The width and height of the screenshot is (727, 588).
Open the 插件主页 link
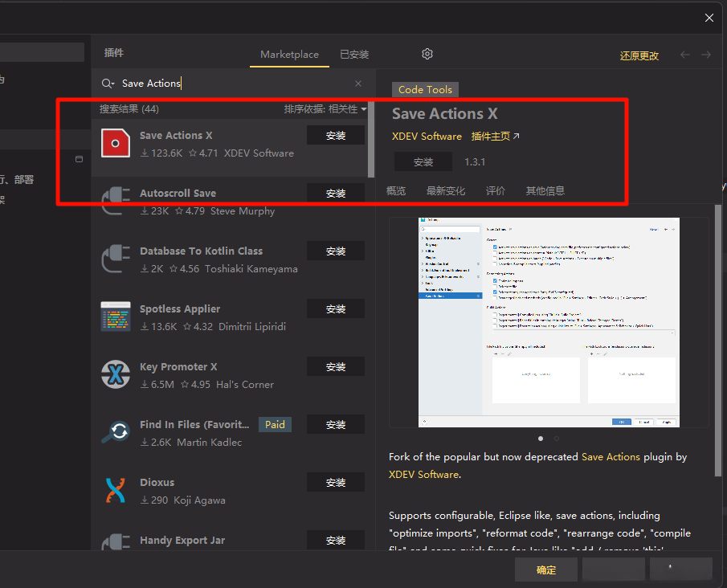[495, 137]
